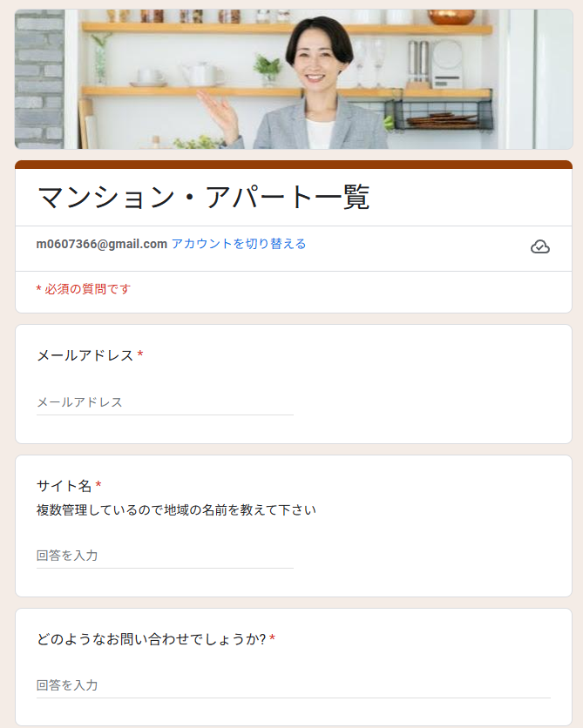Screen dimensions: 583x728
Task: Click the どのようなお問い合わせでしょうか question label
Action: [151, 639]
